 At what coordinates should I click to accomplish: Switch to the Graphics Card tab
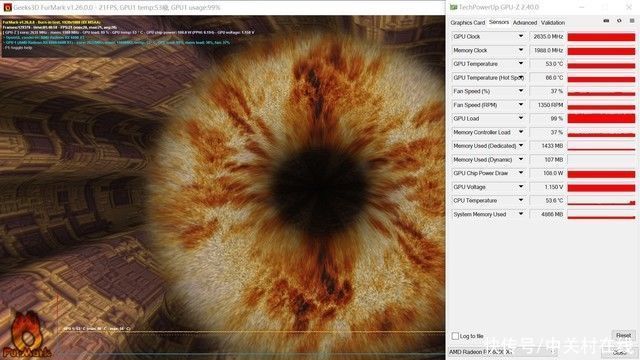(467, 23)
